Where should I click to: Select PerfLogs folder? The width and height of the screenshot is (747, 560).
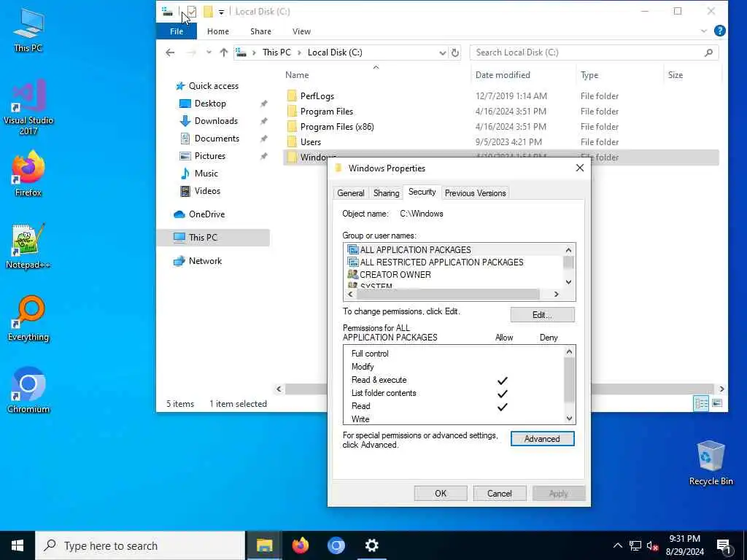[317, 96]
